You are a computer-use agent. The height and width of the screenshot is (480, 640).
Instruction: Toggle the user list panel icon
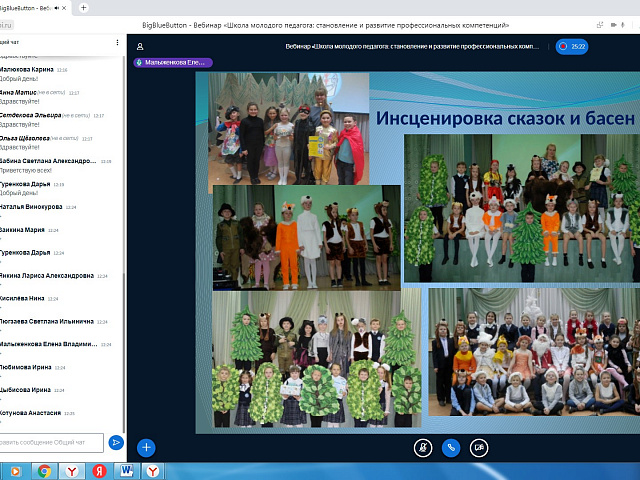[x=140, y=47]
